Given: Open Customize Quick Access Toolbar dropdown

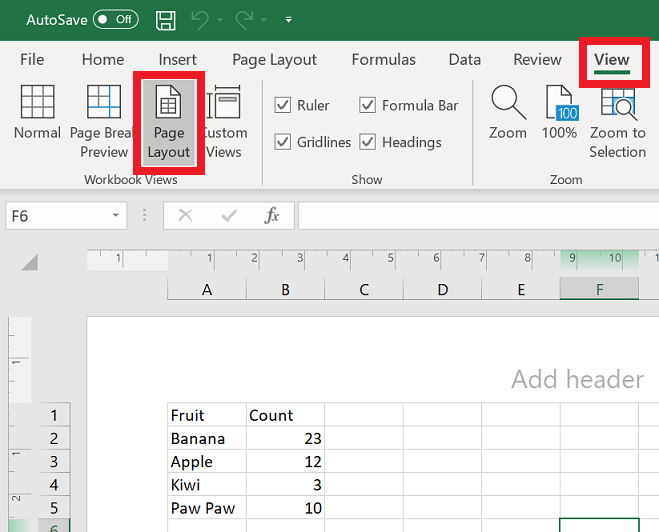Looking at the screenshot, I should click(289, 19).
